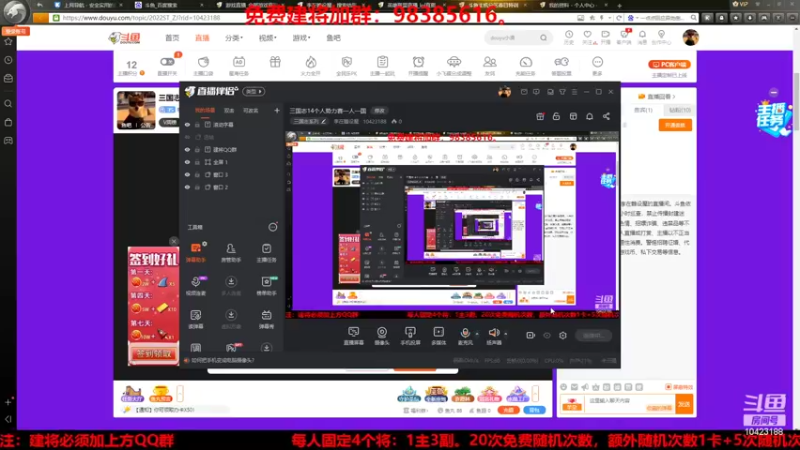The height and width of the screenshot is (450, 800).
Task: Expand the 直播回看 link in the right panel
Action: pos(661,96)
